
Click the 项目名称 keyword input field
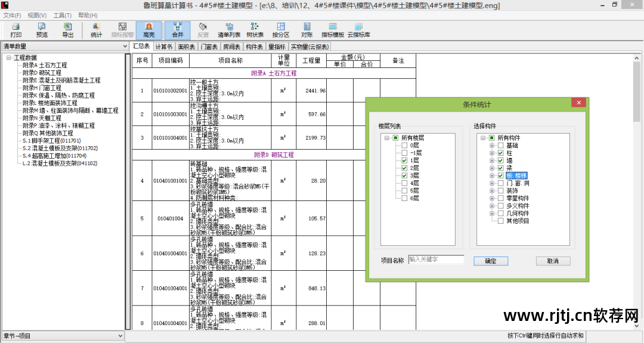click(436, 259)
